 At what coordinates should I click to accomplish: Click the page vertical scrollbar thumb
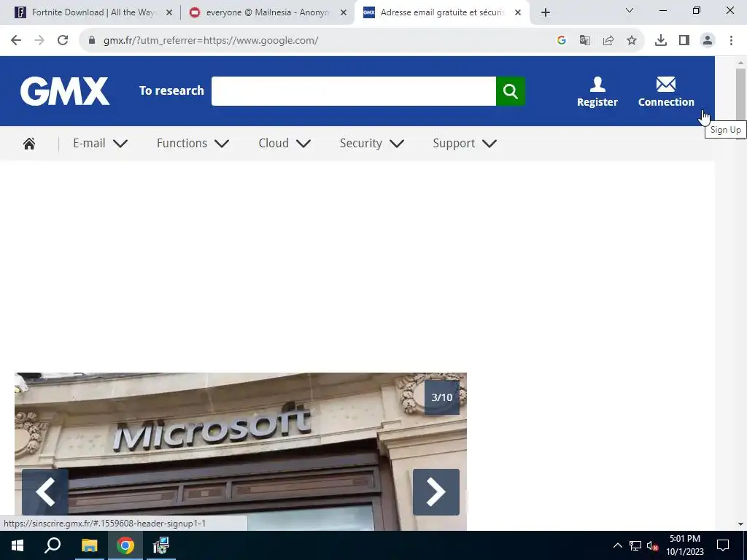(740, 96)
